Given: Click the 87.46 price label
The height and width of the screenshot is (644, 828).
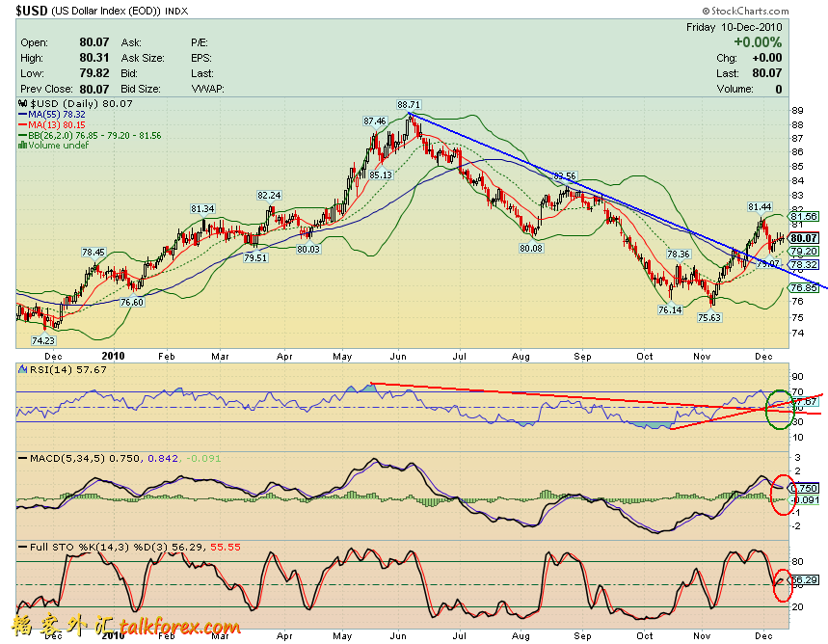Looking at the screenshot, I should (375, 121).
